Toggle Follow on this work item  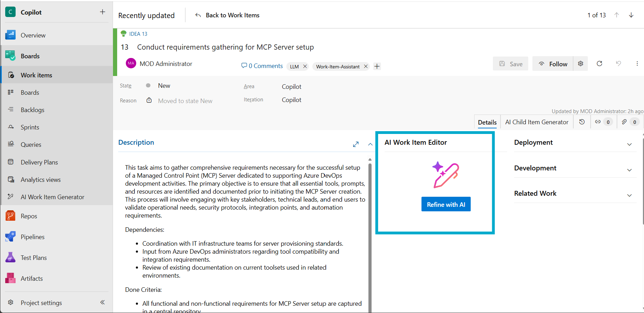tap(553, 64)
